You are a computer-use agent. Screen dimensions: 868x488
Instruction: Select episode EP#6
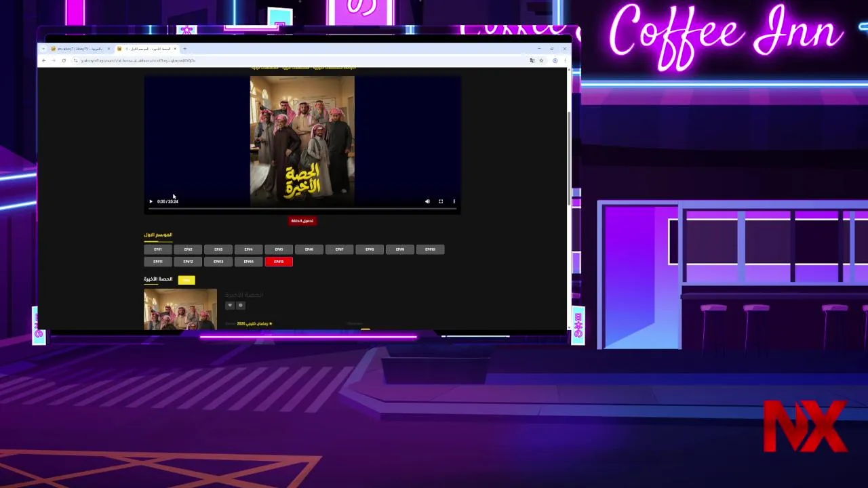point(309,249)
